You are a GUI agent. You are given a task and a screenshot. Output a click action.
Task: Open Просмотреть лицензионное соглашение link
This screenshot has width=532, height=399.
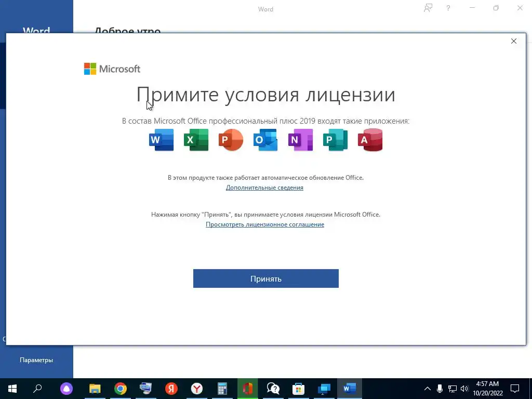coord(265,224)
